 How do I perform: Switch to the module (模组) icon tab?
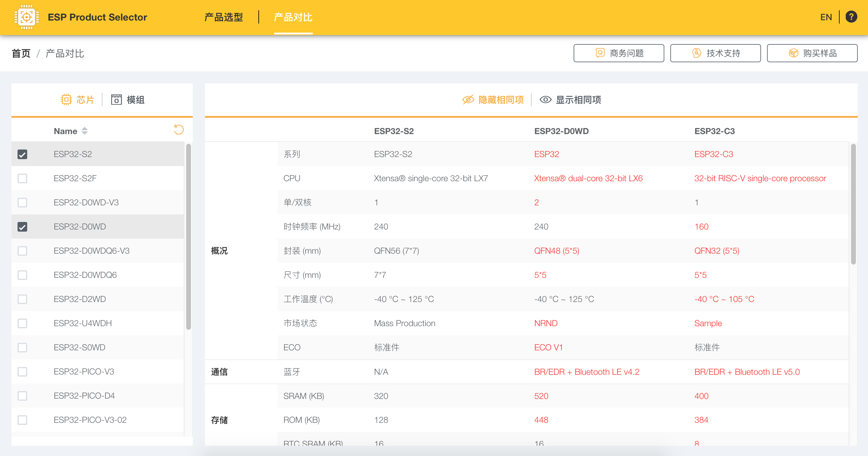[116, 100]
